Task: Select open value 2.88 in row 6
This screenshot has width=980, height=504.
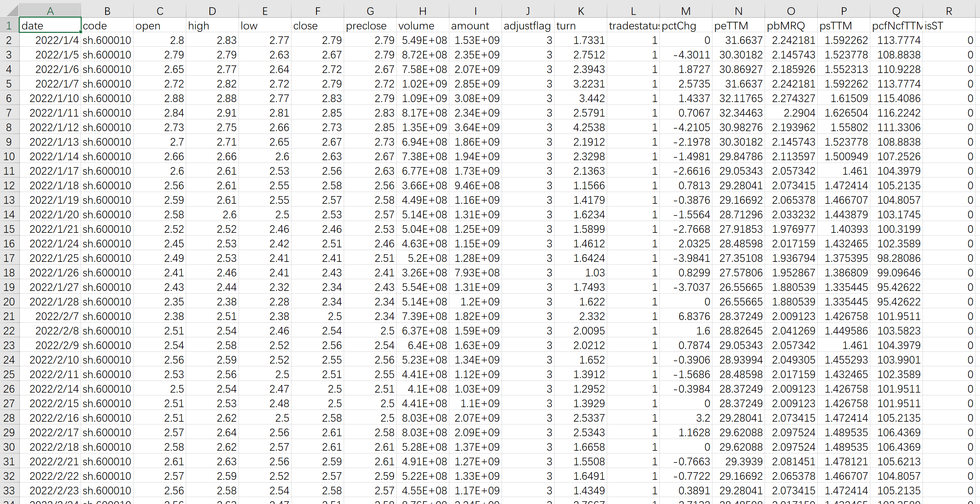Action: (160, 98)
